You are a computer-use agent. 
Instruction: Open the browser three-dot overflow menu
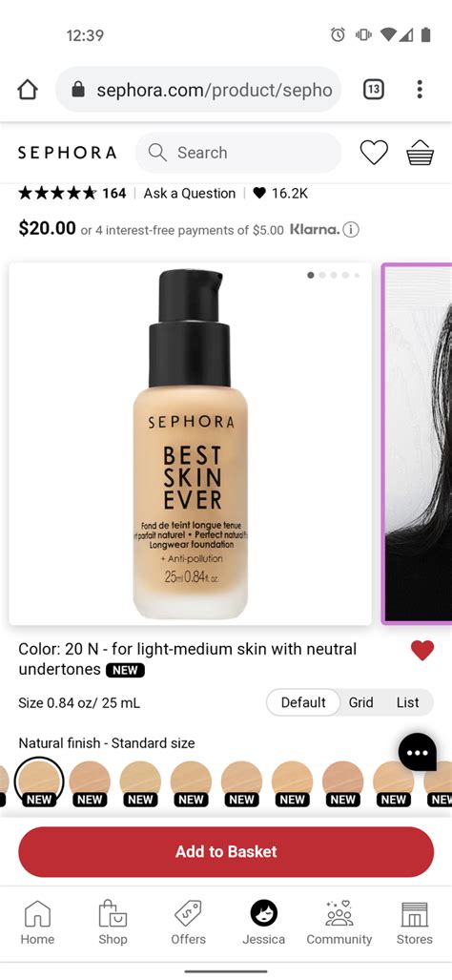[x=420, y=90]
